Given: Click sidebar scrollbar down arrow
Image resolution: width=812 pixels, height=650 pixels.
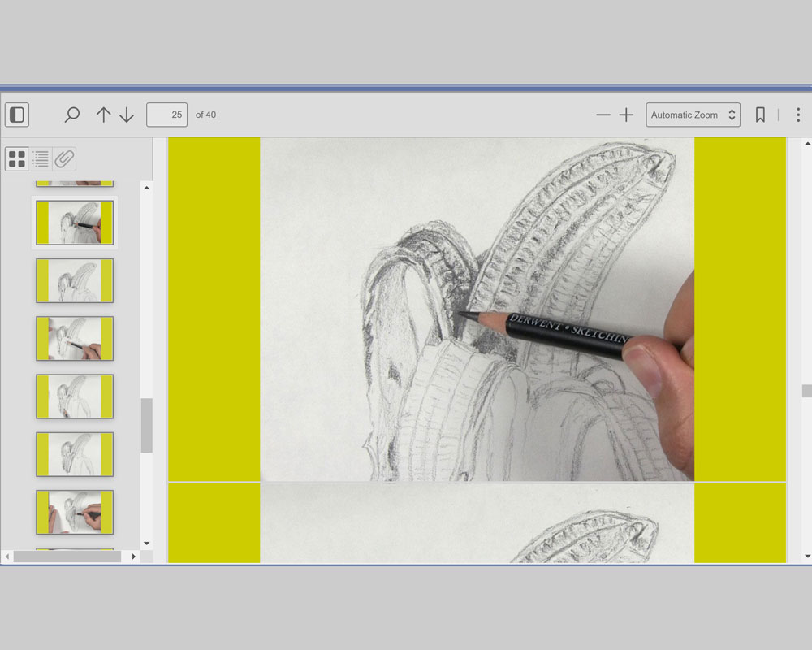Looking at the screenshot, I should point(146,544).
